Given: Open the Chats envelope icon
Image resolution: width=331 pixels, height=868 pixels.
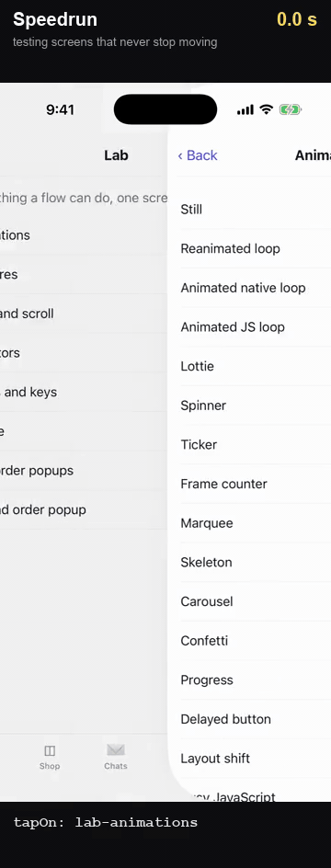Looking at the screenshot, I should [x=116, y=750].
